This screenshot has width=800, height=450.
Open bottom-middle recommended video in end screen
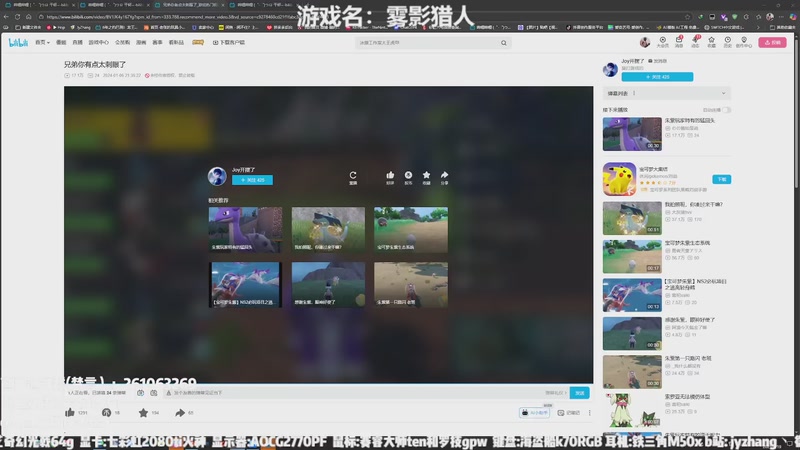tap(328, 285)
